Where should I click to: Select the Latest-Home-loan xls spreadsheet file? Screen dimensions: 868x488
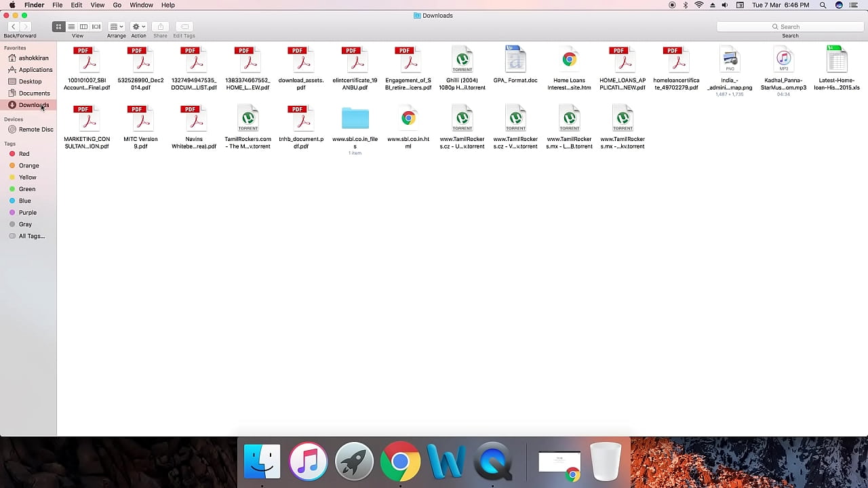tap(837, 60)
